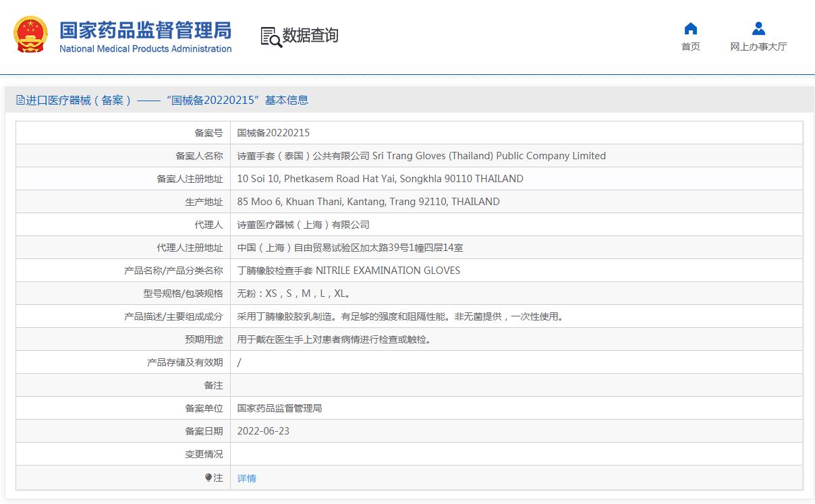Screen dimensions: 815x504
Task: Select the 加太路39号 agent address
Action: tap(350, 248)
